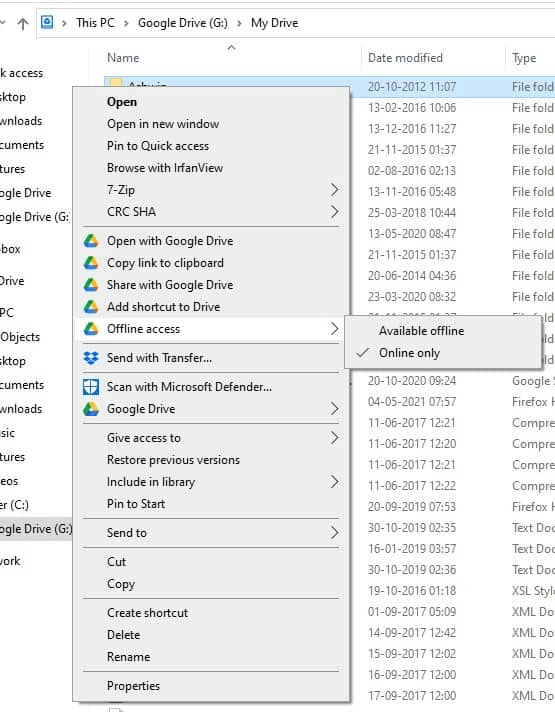The width and height of the screenshot is (555, 712).
Task: Choose Restore previous versions
Action: 173,460
